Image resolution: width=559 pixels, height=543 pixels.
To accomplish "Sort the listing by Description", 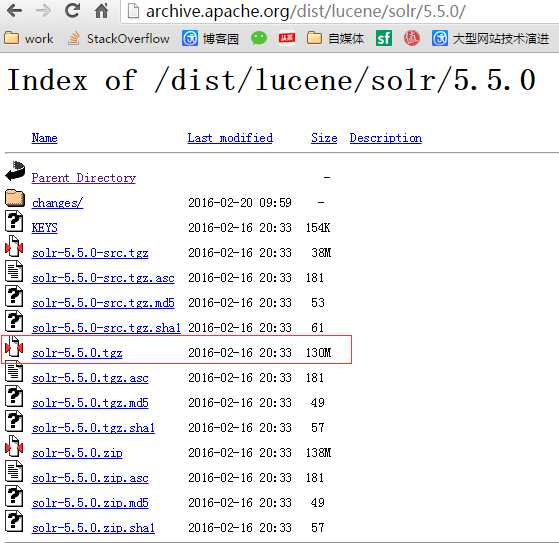I will point(386,138).
